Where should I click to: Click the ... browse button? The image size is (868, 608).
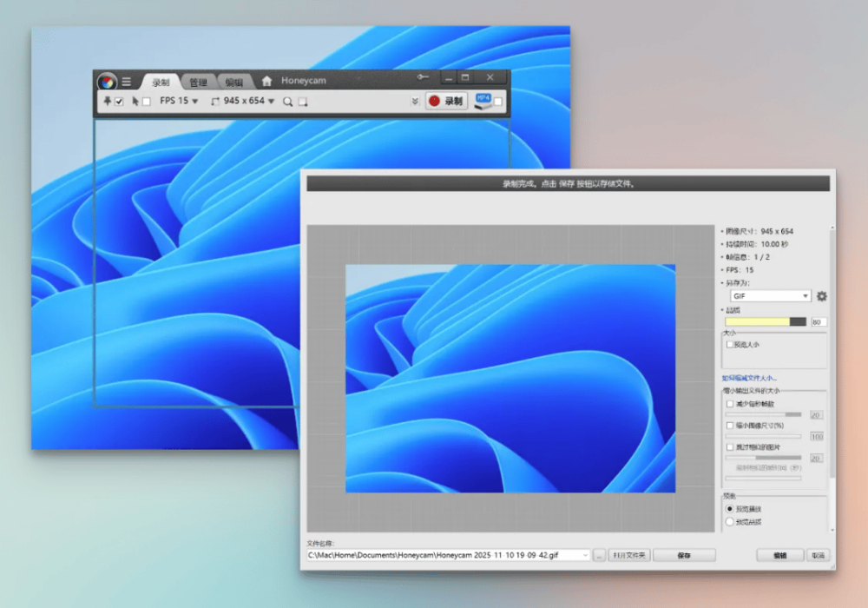click(x=600, y=555)
